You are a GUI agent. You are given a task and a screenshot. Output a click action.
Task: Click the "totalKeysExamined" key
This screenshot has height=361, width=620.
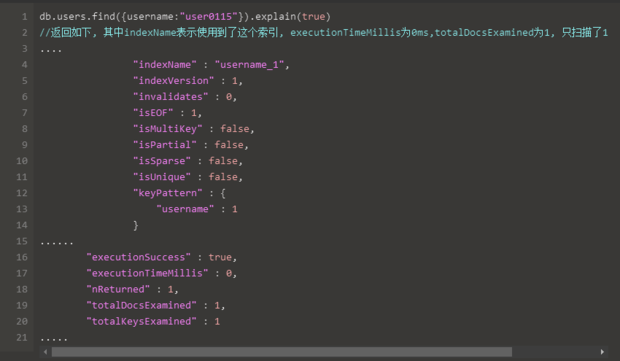141,321
